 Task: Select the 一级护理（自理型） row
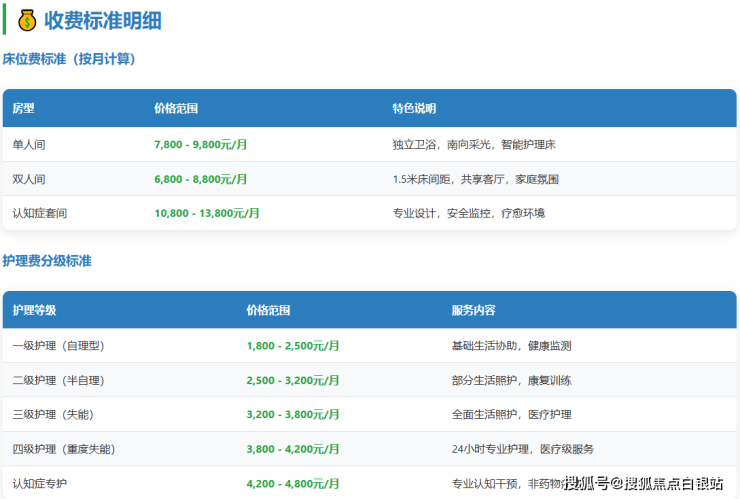pyautogui.click(x=58, y=346)
